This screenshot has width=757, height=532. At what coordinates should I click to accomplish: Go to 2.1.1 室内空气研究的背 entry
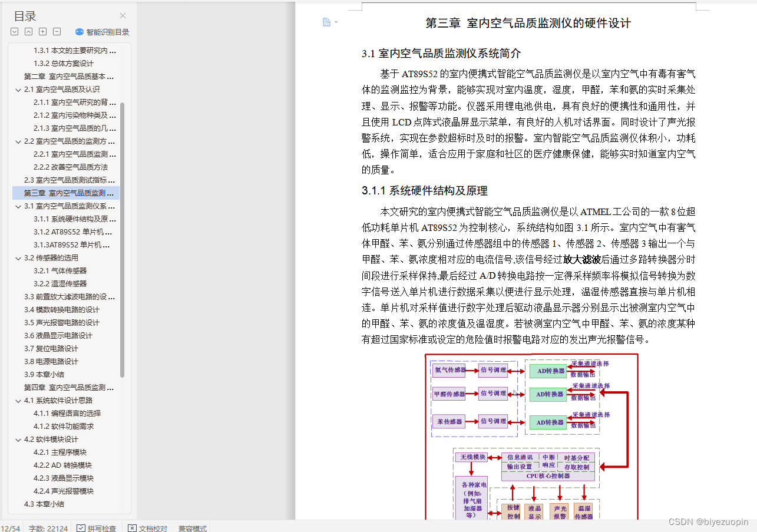[x=74, y=103]
